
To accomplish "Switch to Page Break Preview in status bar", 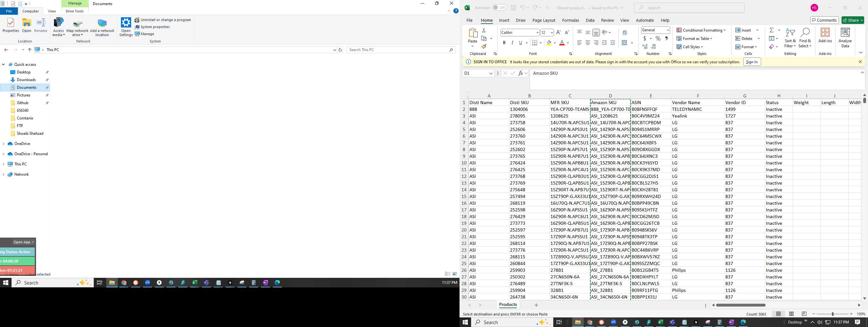I will (804, 314).
